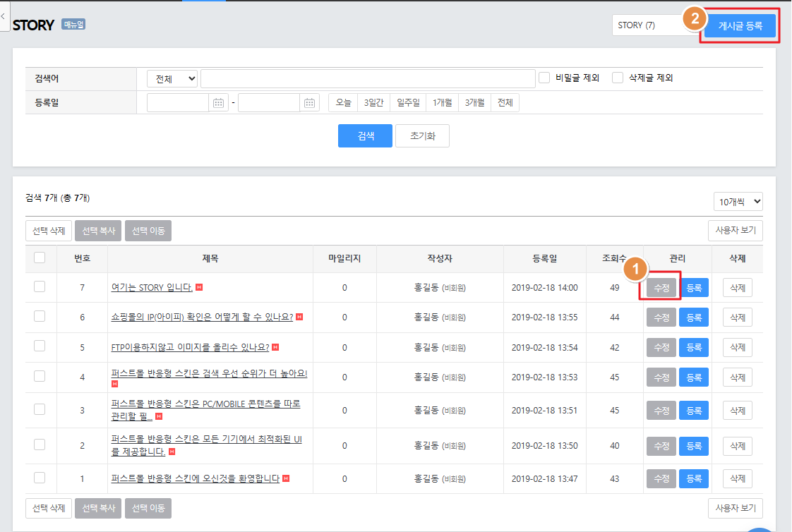Click red new-post icon on post 7 title
Screen dimensions: 792x532
[199, 287]
